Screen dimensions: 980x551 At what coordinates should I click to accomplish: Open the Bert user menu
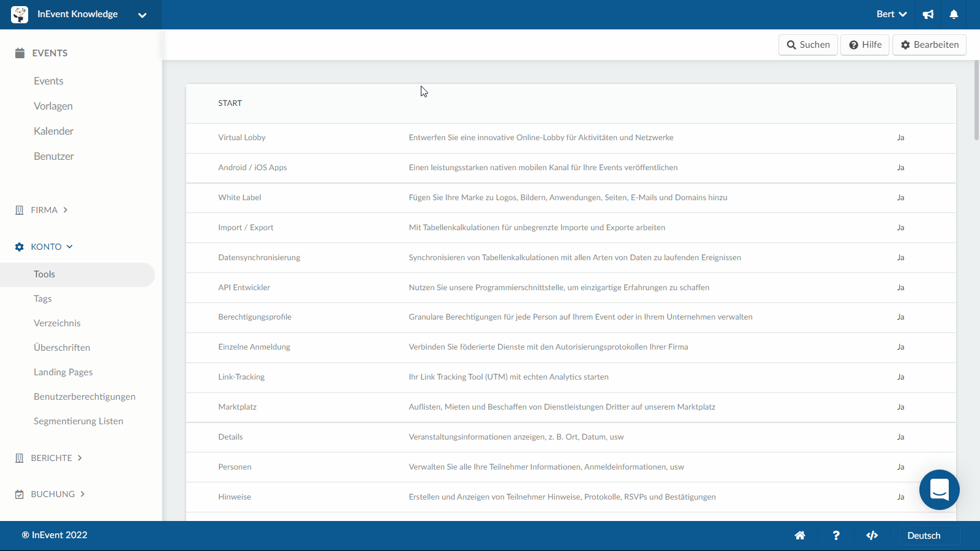(x=891, y=14)
